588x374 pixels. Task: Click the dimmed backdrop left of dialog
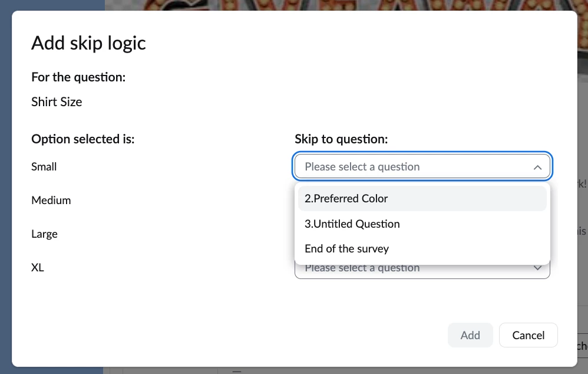pos(5,177)
